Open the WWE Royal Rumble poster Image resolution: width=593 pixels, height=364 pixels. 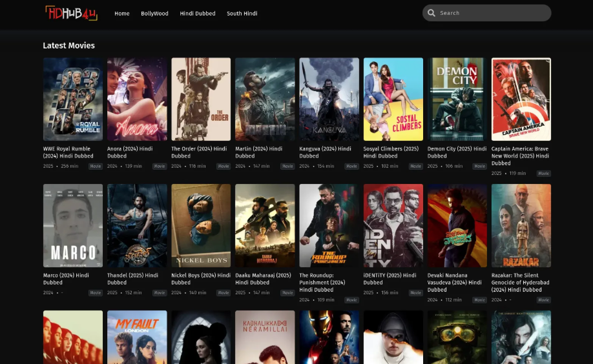pos(73,99)
